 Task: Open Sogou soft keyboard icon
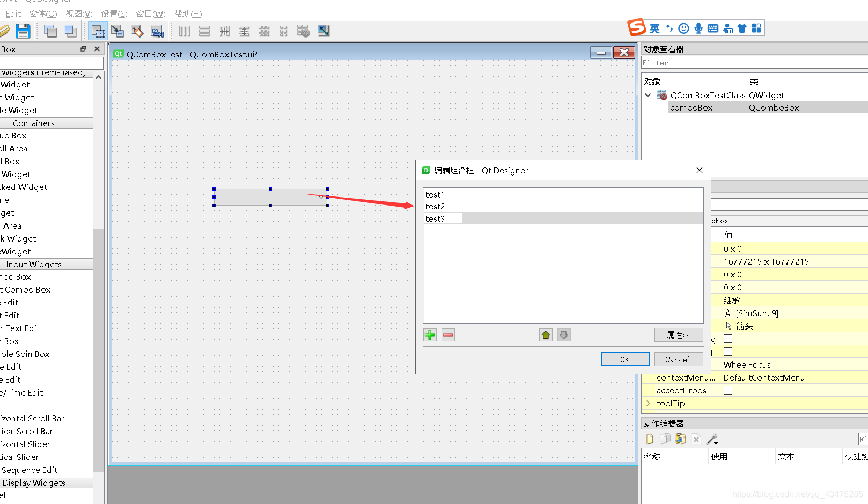pyautogui.click(x=713, y=28)
